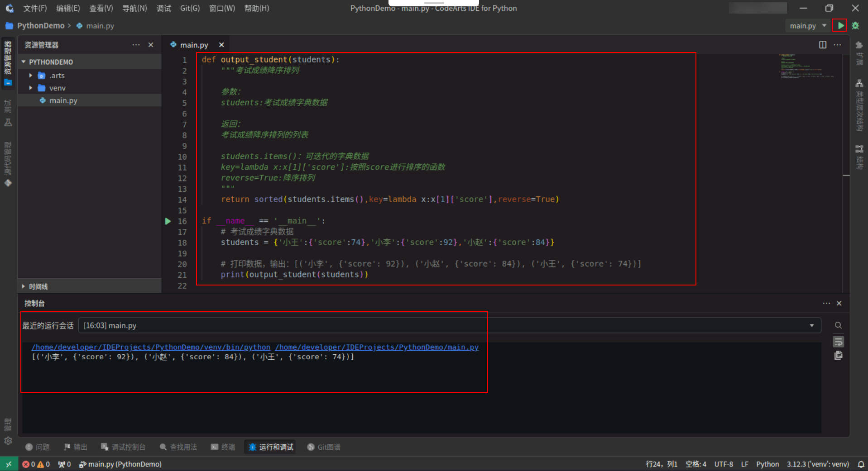Screen dimensions: 868x471
Task: Open the 调试 menu
Action: 163,8
